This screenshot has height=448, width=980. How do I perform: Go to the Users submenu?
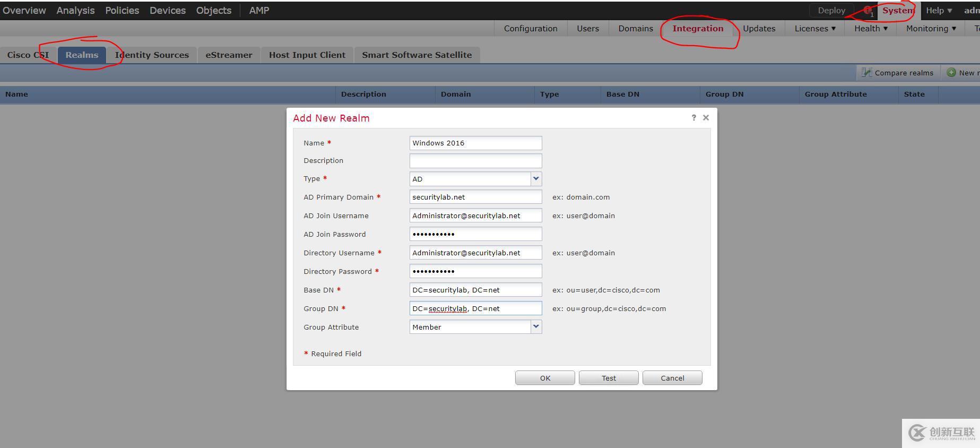click(588, 29)
